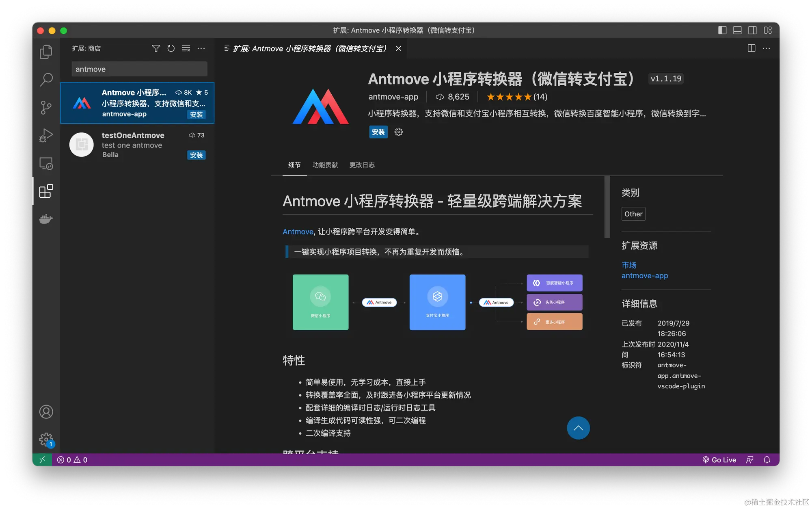Click the README vertical scrollbar

[607, 207]
